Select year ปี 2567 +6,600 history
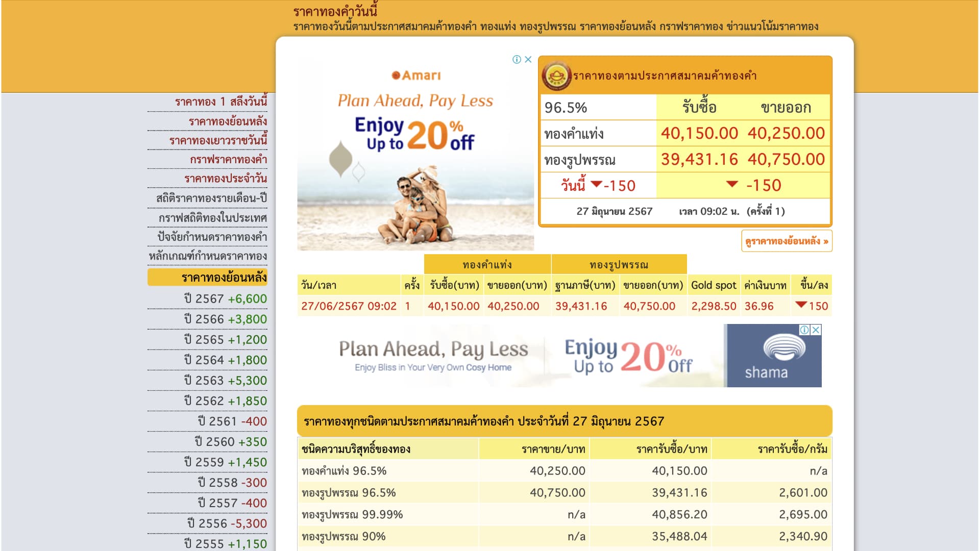 pos(225,299)
